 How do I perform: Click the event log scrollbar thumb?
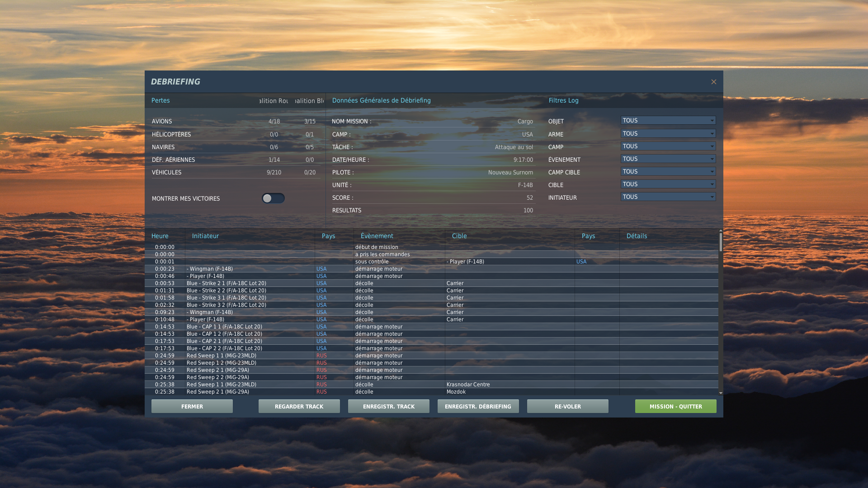pos(721,242)
